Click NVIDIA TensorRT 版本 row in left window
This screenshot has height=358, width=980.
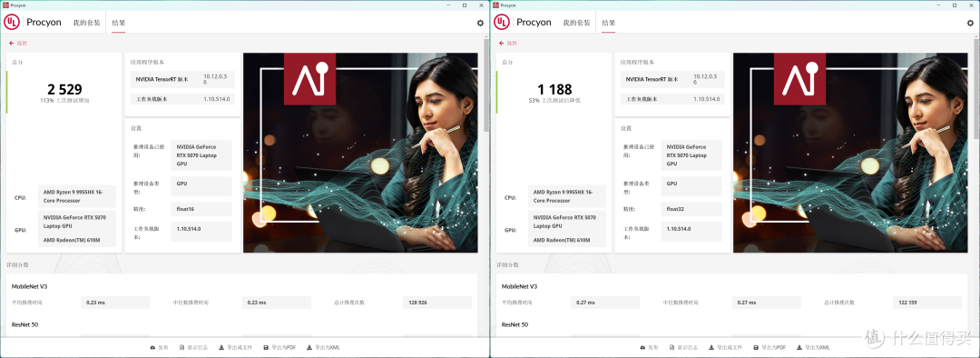[x=182, y=79]
